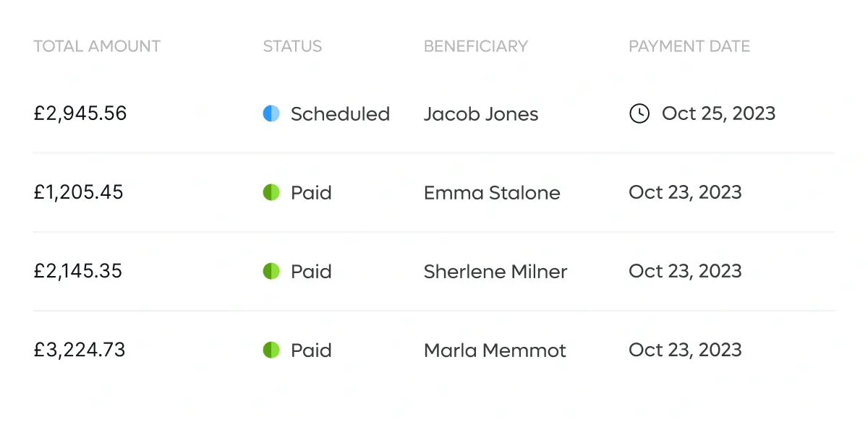Open beneficiary Emma Stalone
Screen dimensions: 868x422
coord(492,192)
